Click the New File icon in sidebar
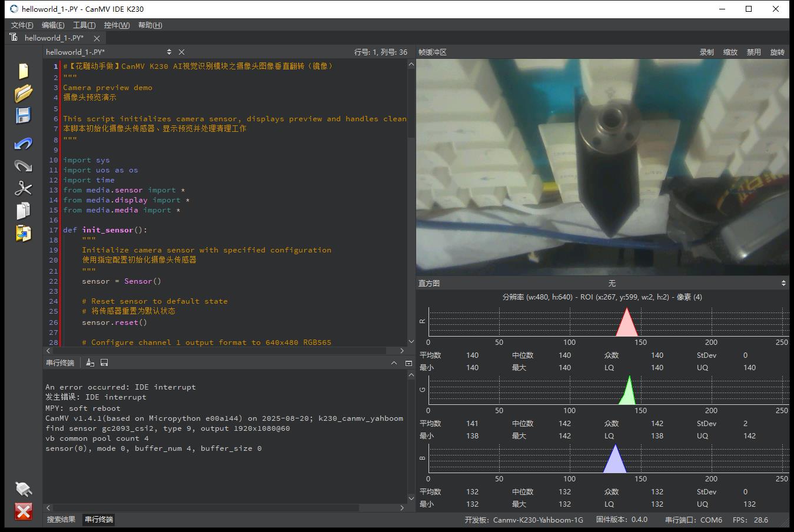Image resolution: width=794 pixels, height=532 pixels. 23,71
